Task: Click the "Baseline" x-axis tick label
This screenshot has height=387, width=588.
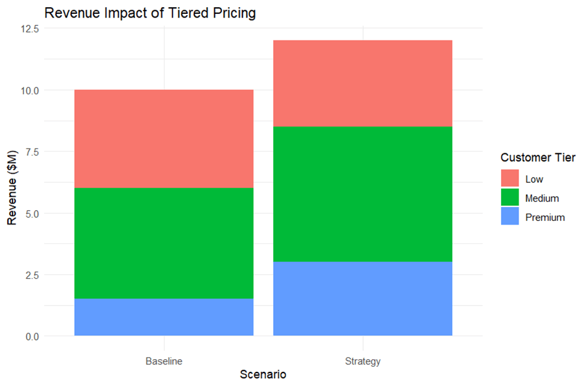Action: pos(163,362)
